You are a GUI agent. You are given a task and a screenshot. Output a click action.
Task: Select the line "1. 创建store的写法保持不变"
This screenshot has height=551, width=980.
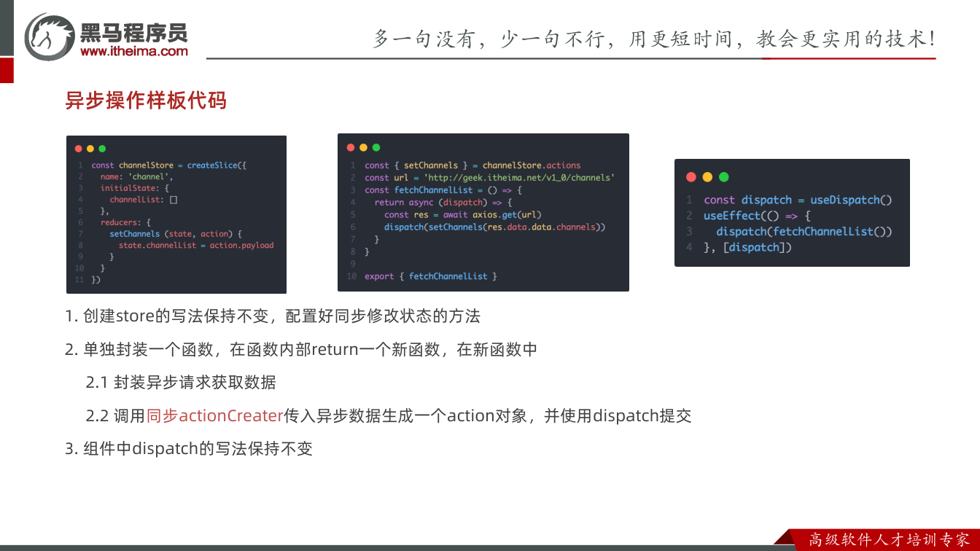tap(273, 316)
